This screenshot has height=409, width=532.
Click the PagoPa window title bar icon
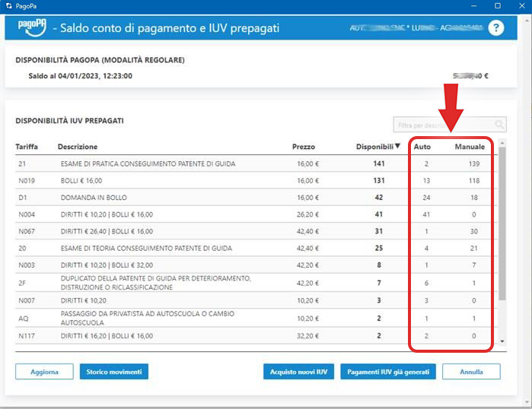click(x=8, y=5)
